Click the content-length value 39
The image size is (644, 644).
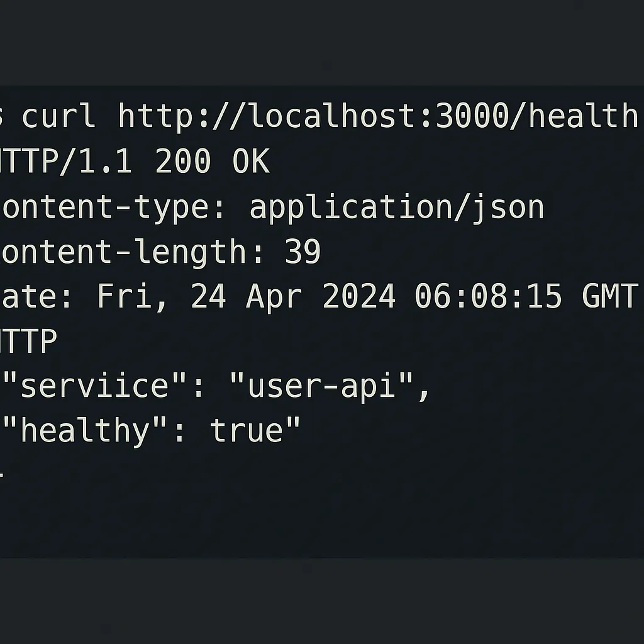coord(303,252)
